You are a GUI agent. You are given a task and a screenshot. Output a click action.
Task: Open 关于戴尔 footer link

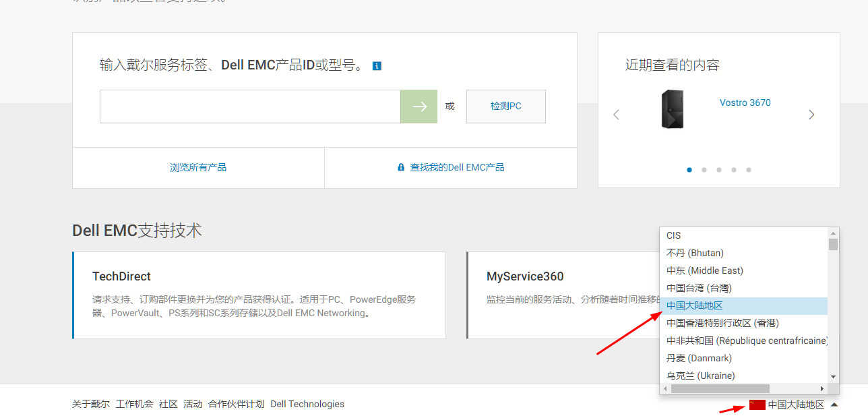click(x=91, y=405)
